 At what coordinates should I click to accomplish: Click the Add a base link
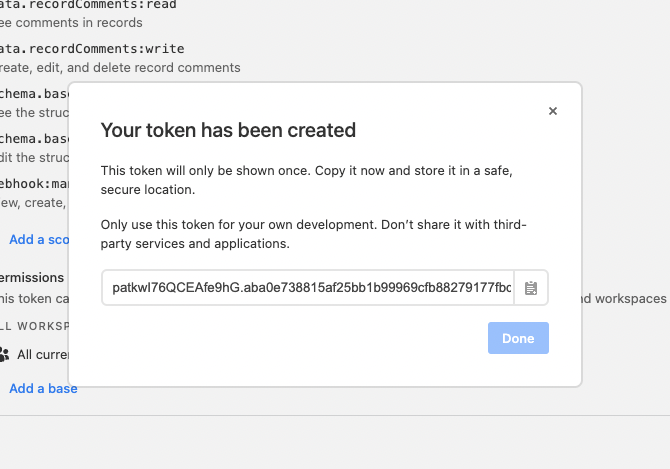(43, 388)
